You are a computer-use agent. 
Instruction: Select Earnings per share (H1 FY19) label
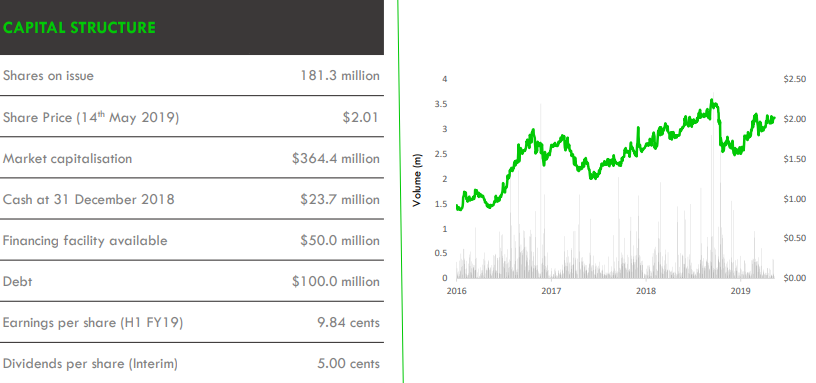(93, 323)
